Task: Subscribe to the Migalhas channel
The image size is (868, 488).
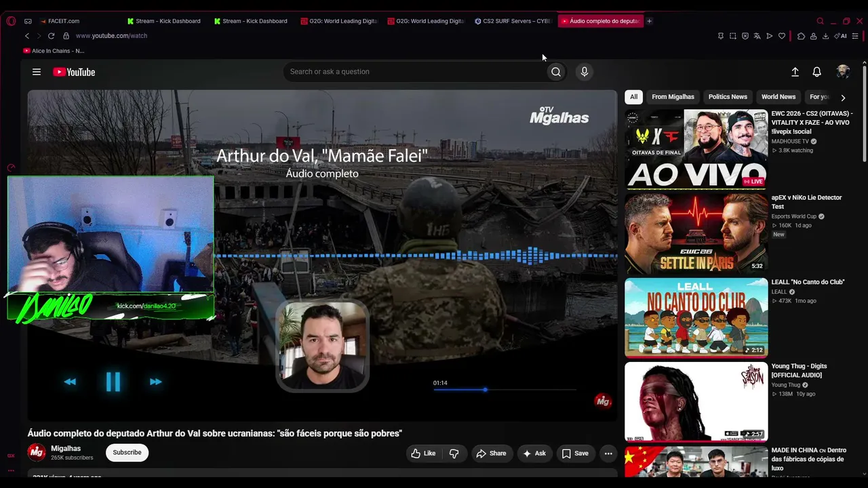Action: (127, 453)
